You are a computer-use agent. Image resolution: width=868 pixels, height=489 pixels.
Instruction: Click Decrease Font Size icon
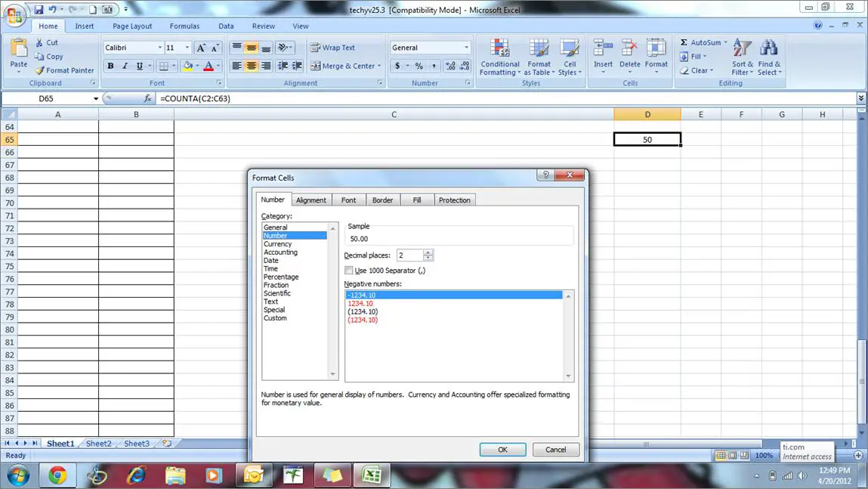(x=215, y=48)
